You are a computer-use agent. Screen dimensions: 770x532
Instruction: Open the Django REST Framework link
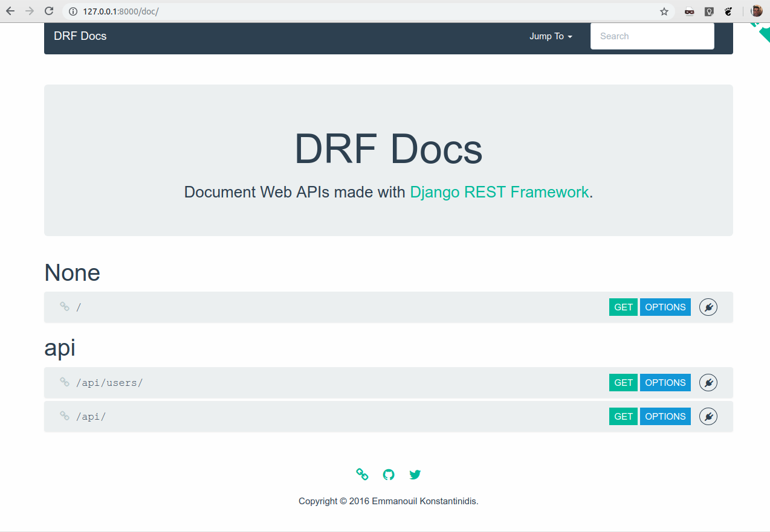(x=499, y=192)
